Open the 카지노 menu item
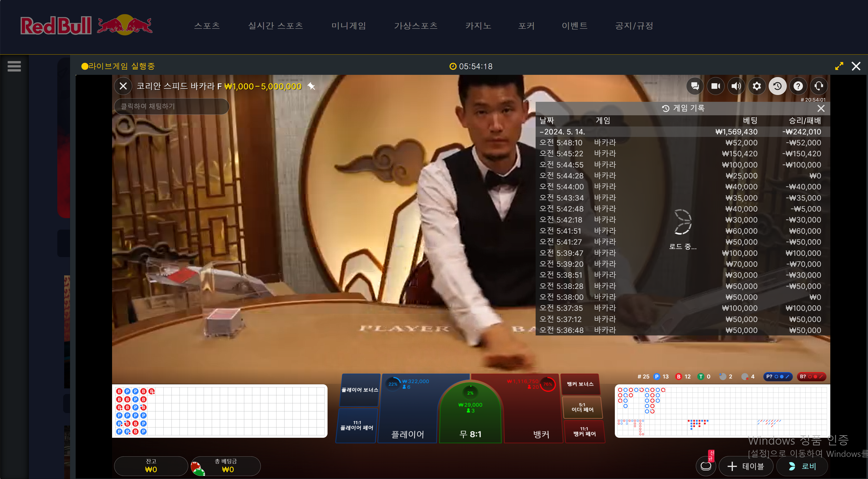868x479 pixels. 478,26
